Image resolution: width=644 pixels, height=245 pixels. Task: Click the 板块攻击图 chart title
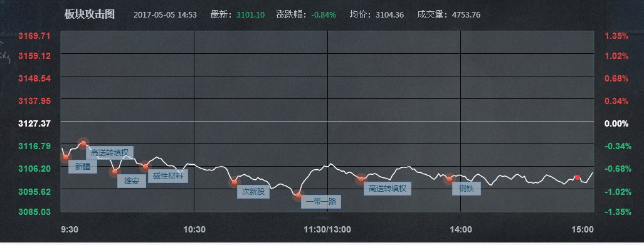coord(90,14)
